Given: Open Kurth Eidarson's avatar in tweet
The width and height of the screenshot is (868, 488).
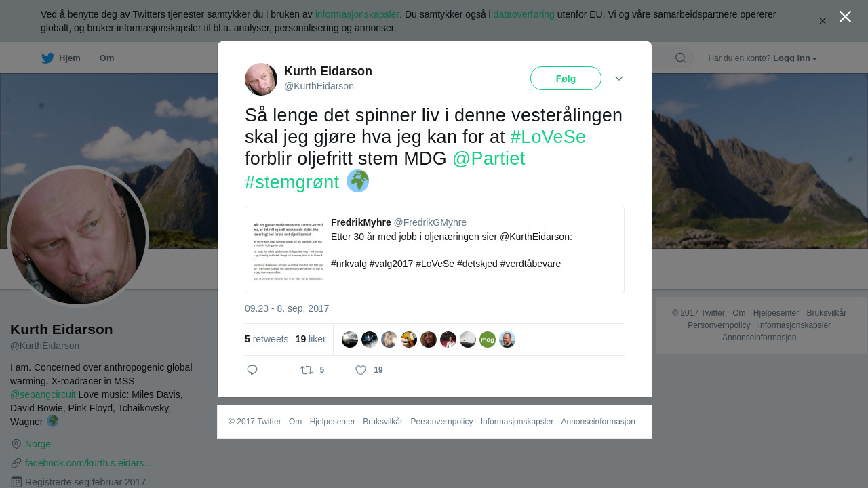Looking at the screenshot, I should click(261, 79).
